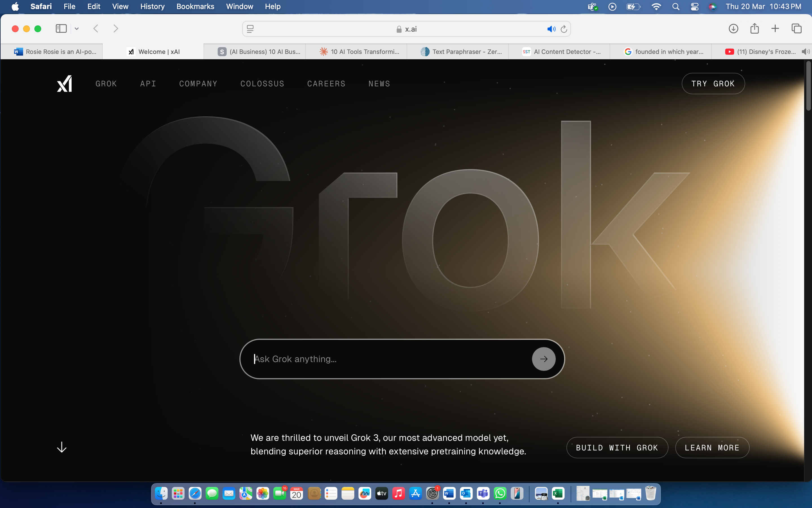This screenshot has width=812, height=508.
Task: Open Photos from the Dock
Action: [263, 493]
